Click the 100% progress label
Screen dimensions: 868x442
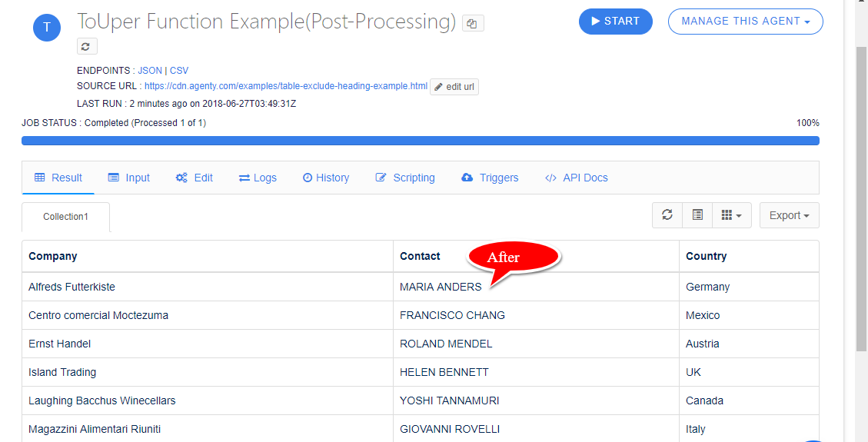(x=808, y=123)
